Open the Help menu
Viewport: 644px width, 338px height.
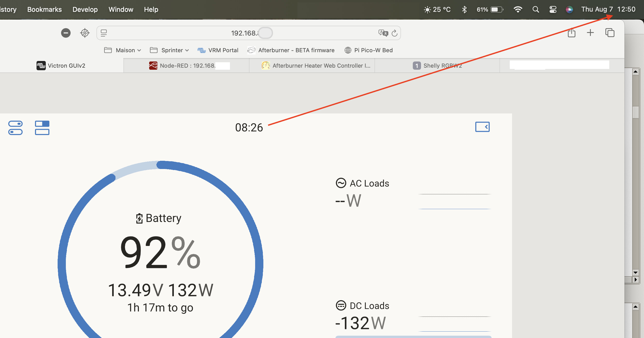click(x=151, y=10)
